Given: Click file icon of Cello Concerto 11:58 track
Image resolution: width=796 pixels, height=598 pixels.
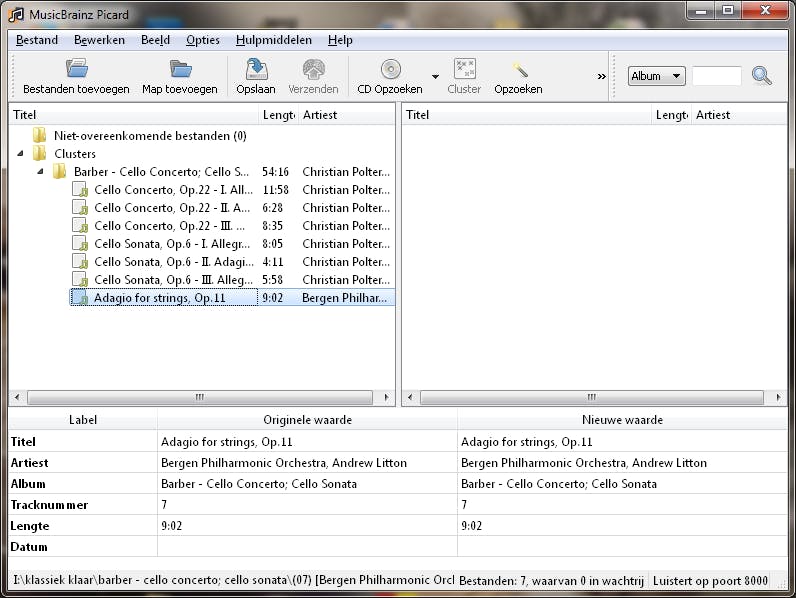Looking at the screenshot, I should coord(80,190).
